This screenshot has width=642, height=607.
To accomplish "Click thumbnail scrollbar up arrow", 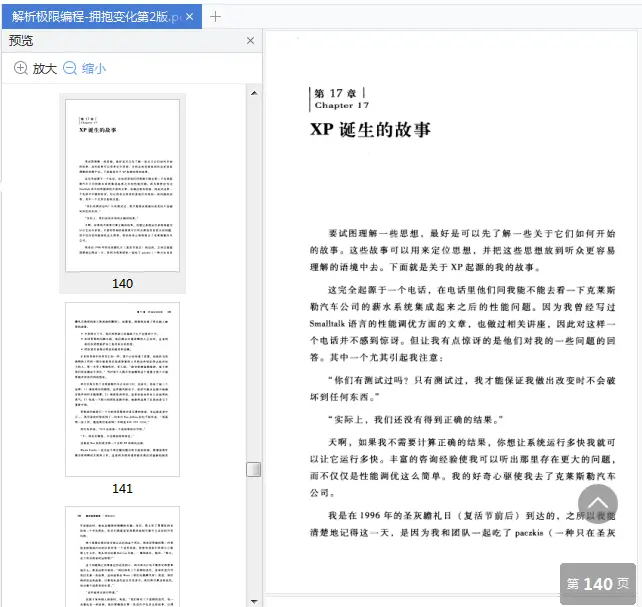I will click(x=254, y=93).
